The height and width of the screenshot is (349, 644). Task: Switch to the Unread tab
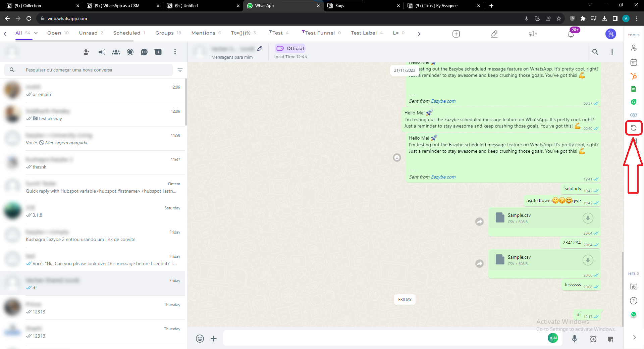[91, 33]
